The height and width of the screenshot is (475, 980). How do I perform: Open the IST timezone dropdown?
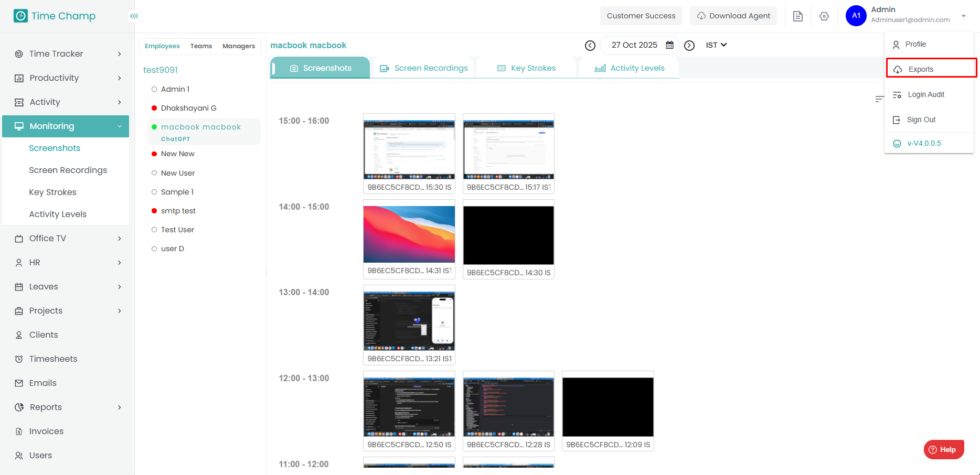coord(716,45)
